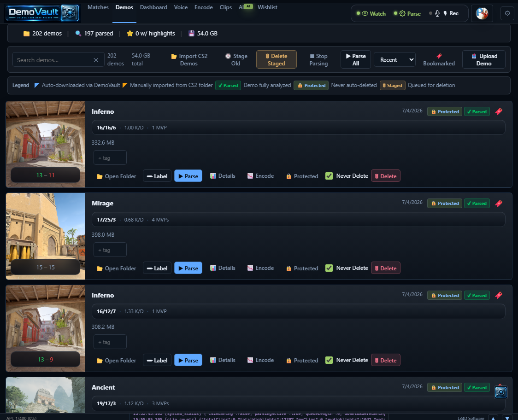Collapse log panel with bottom down arrow
The height and width of the screenshot is (420, 518).
507,418
